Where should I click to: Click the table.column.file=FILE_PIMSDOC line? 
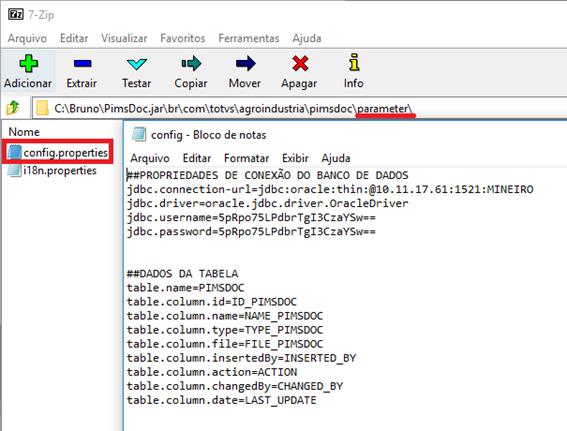225,344
